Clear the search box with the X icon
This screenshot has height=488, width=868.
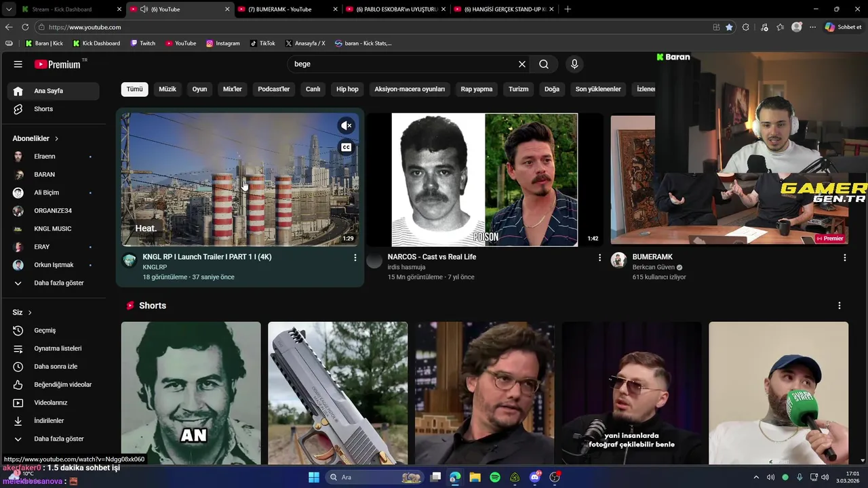coord(522,64)
